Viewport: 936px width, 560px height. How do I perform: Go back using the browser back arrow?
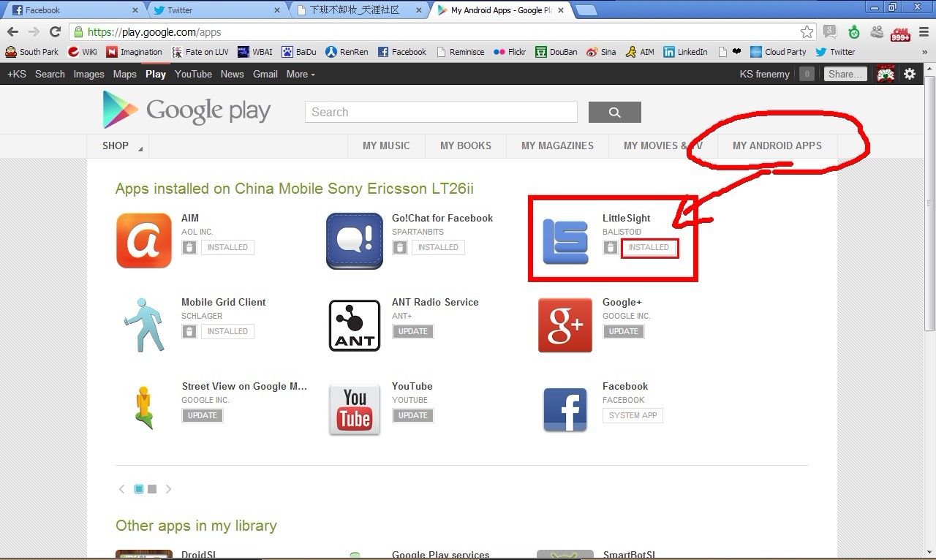(x=12, y=32)
